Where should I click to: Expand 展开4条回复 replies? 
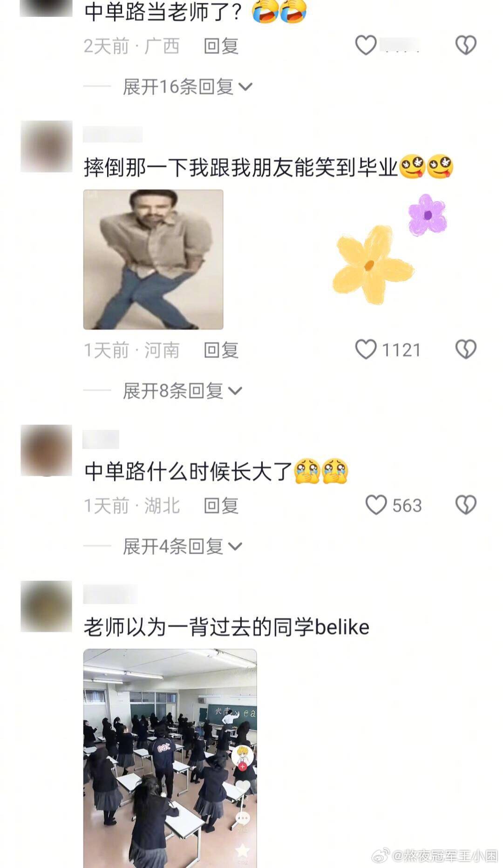[x=183, y=546]
